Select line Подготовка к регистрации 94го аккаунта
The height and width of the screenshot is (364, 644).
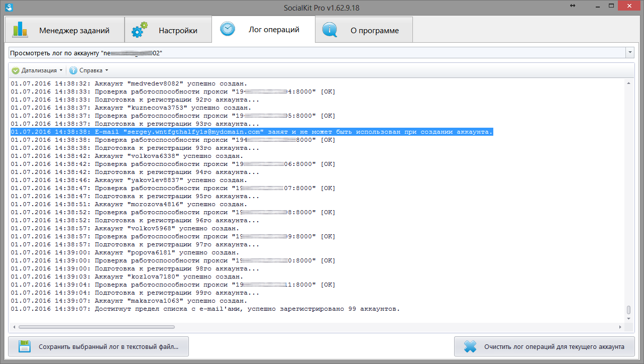pyautogui.click(x=135, y=172)
